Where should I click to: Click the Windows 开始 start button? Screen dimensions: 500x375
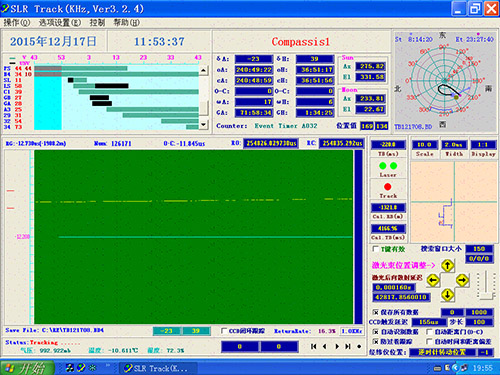pos(27,368)
